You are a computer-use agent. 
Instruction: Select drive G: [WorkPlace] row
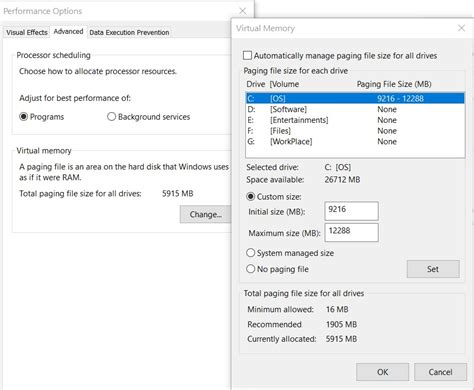click(x=355, y=141)
